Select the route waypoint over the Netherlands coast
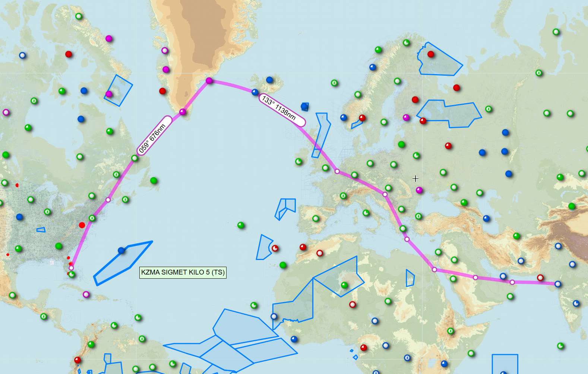The width and height of the screenshot is (588, 374). coord(337,171)
